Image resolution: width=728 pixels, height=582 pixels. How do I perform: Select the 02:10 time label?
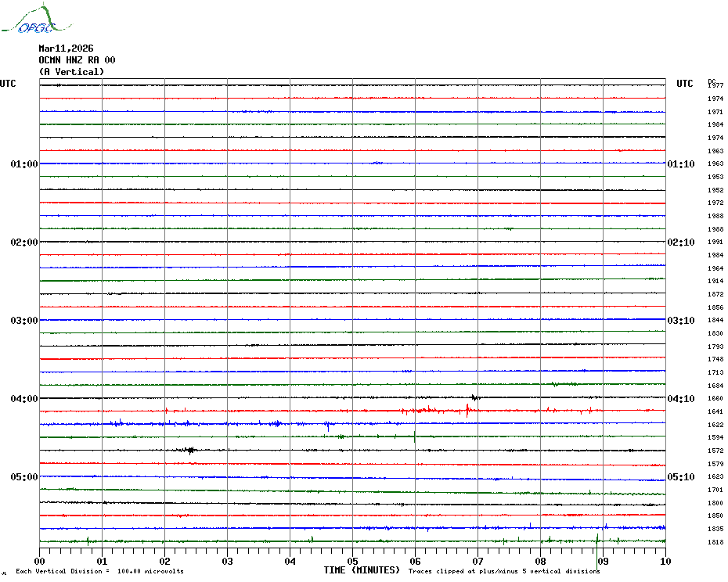680,242
